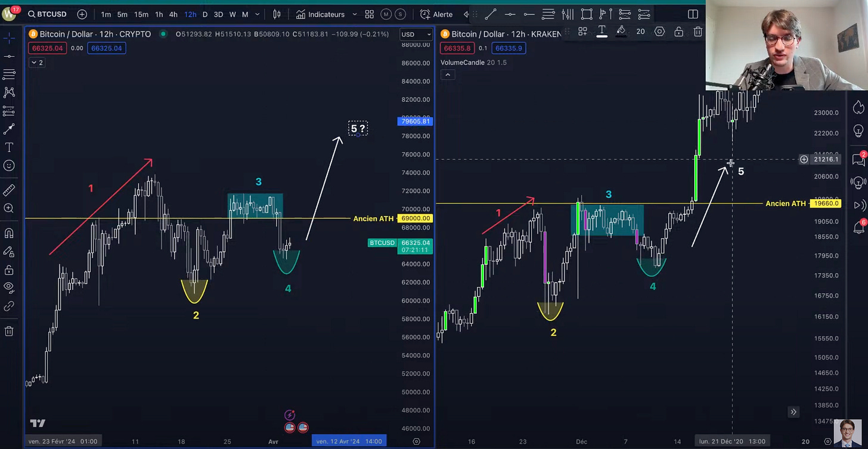Open the BTCUSD symbol search

click(x=48, y=14)
